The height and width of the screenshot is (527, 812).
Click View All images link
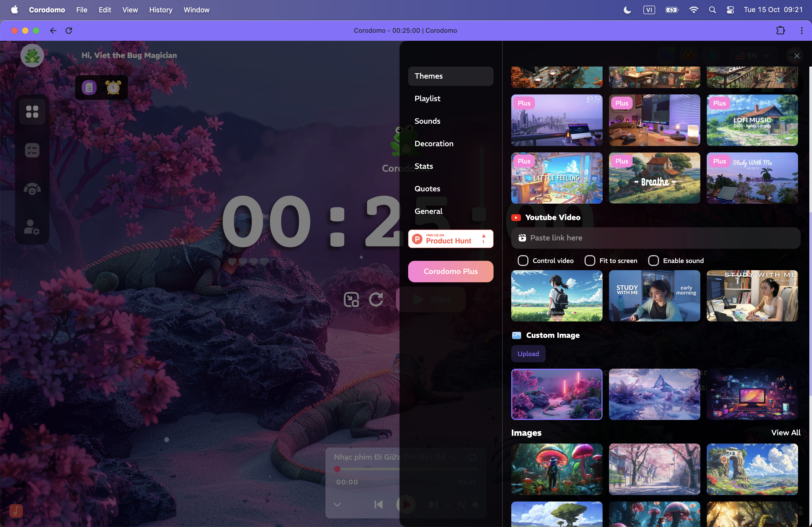point(786,433)
